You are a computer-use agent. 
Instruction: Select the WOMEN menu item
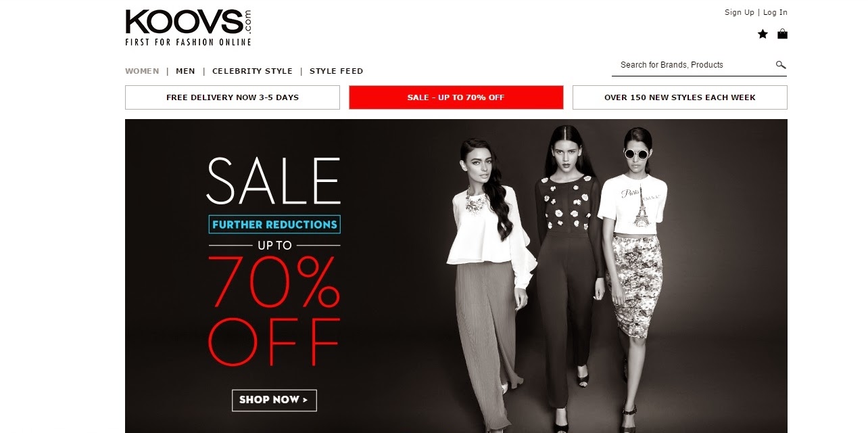[x=142, y=71]
